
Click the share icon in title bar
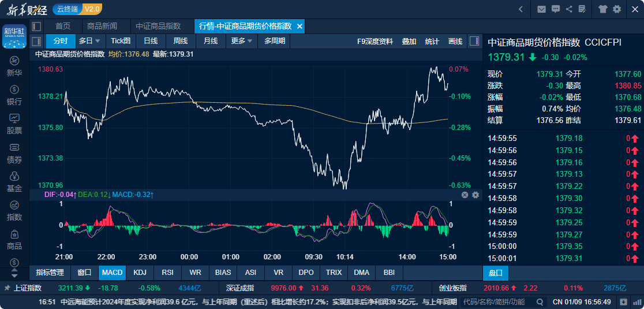click(569, 9)
